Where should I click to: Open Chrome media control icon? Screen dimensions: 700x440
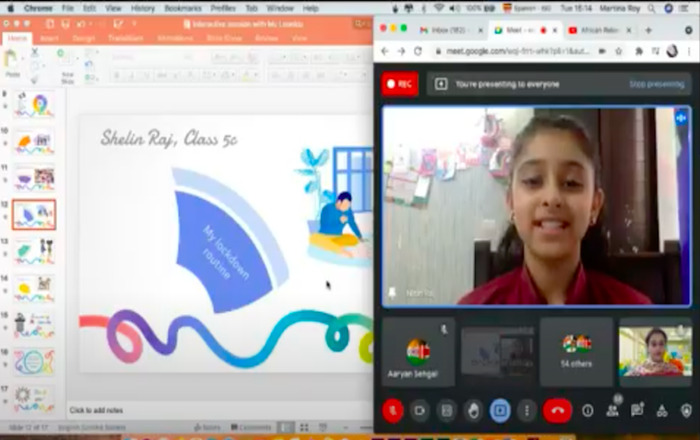(x=655, y=51)
